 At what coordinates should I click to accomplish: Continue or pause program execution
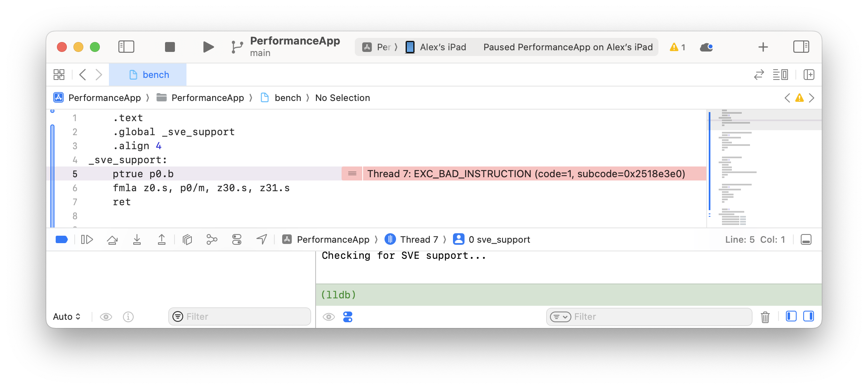[87, 239]
